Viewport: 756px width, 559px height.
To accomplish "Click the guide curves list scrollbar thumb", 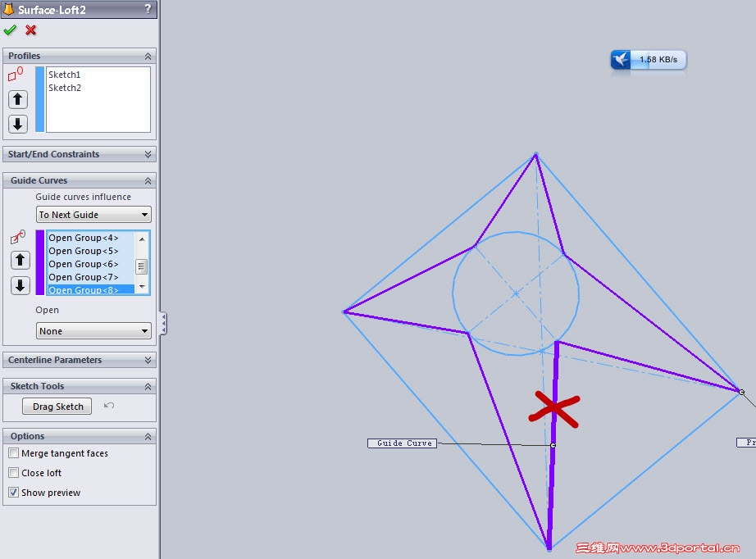I will tap(142, 266).
